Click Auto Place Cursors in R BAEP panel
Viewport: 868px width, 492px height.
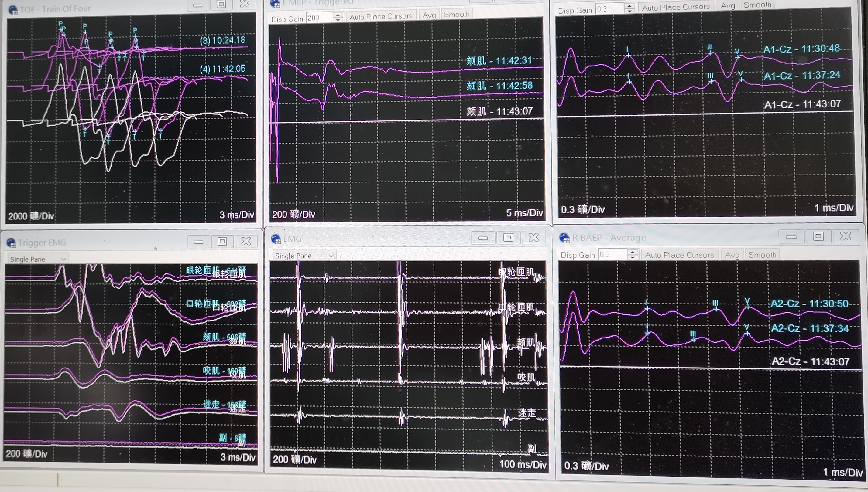[x=679, y=255]
